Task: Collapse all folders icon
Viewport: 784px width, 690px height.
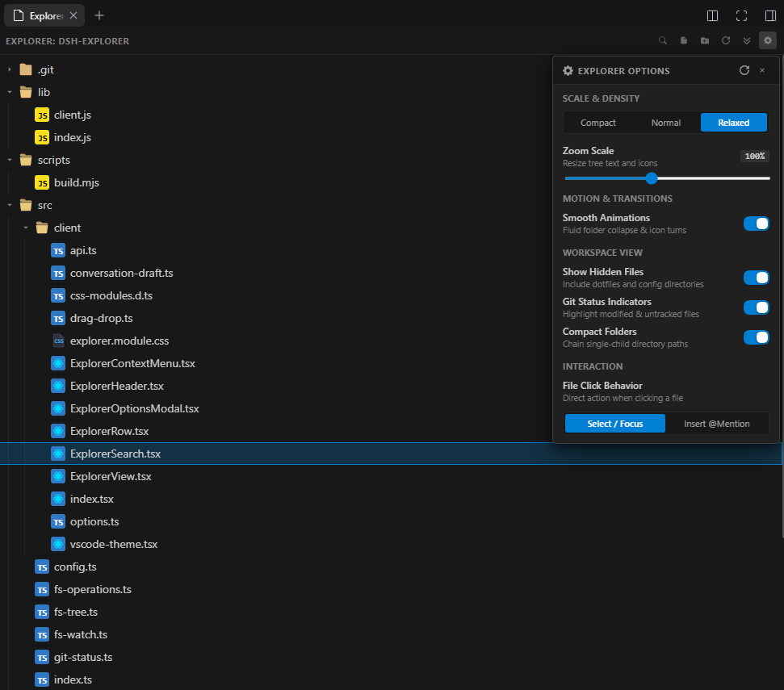Action: pos(747,40)
